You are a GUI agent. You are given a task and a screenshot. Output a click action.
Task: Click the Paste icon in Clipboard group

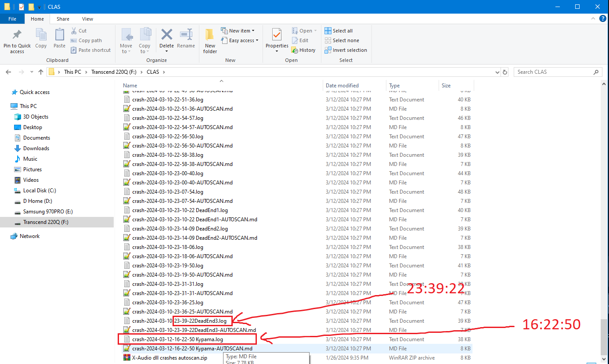[59, 35]
